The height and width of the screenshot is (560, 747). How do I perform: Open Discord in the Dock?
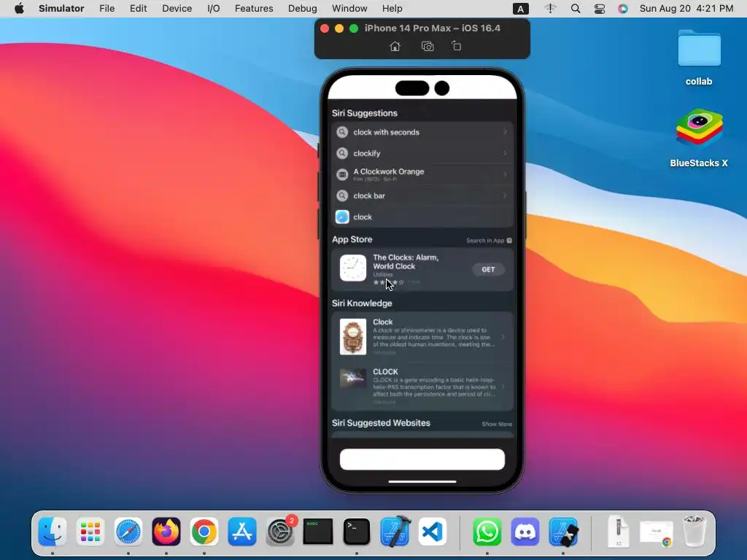(x=525, y=532)
